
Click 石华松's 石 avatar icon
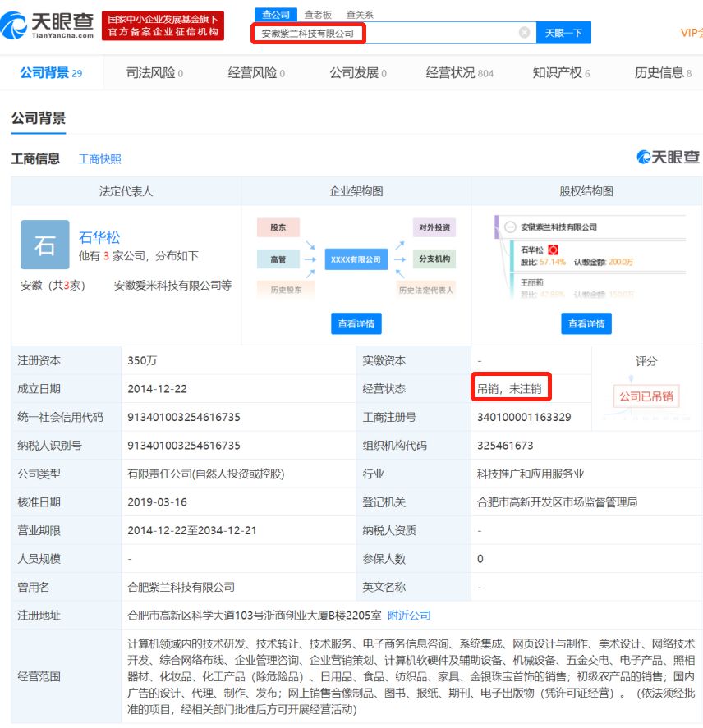click(44, 245)
